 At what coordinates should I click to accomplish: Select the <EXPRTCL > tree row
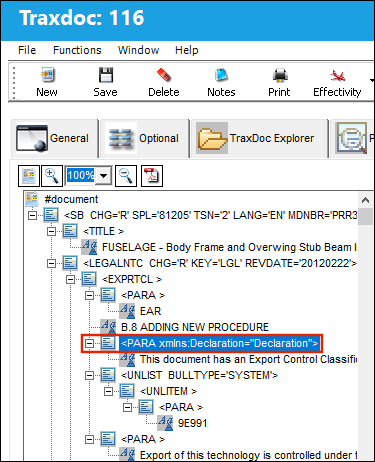click(132, 279)
